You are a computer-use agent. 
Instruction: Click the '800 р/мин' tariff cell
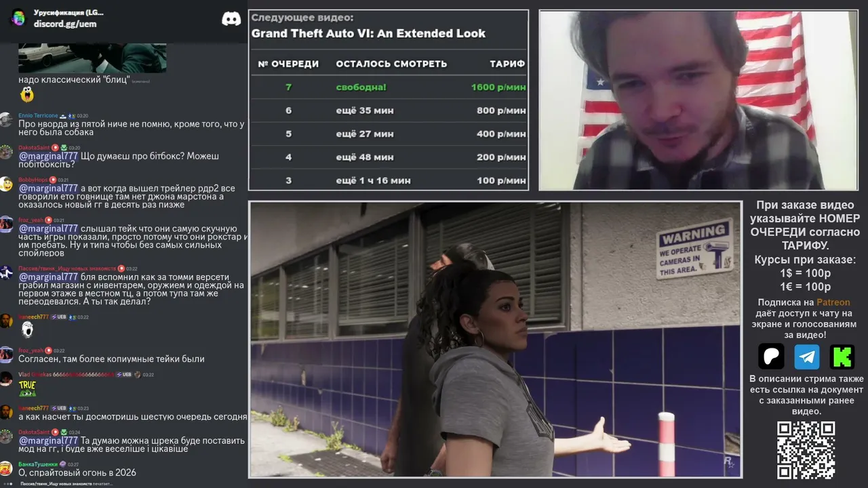pos(501,110)
